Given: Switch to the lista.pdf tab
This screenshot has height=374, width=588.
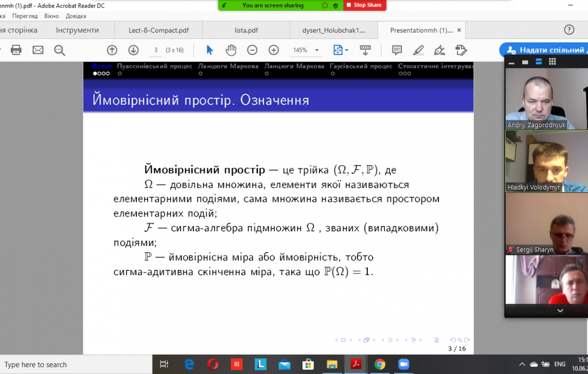Looking at the screenshot, I should 245,30.
